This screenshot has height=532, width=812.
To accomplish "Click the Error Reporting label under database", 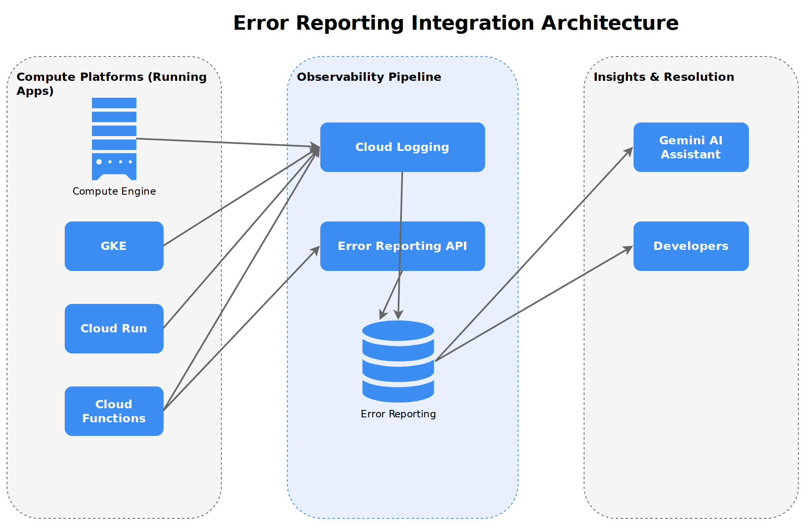I will click(x=398, y=414).
